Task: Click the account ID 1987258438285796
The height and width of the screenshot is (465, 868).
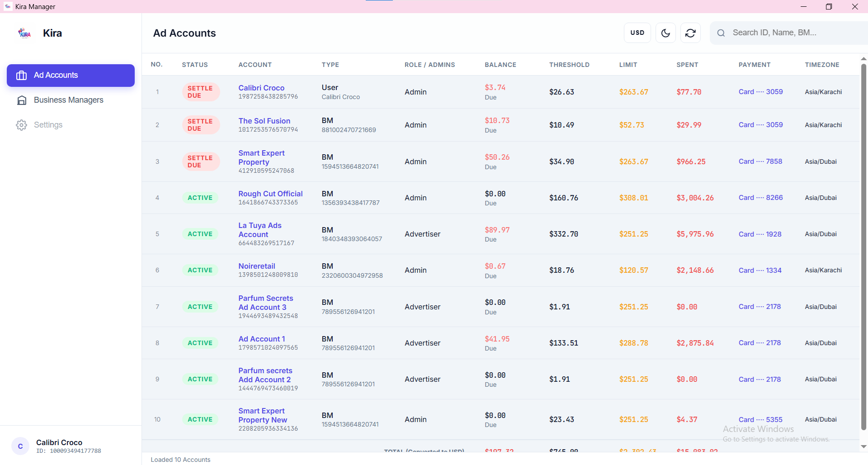Action: [268, 97]
